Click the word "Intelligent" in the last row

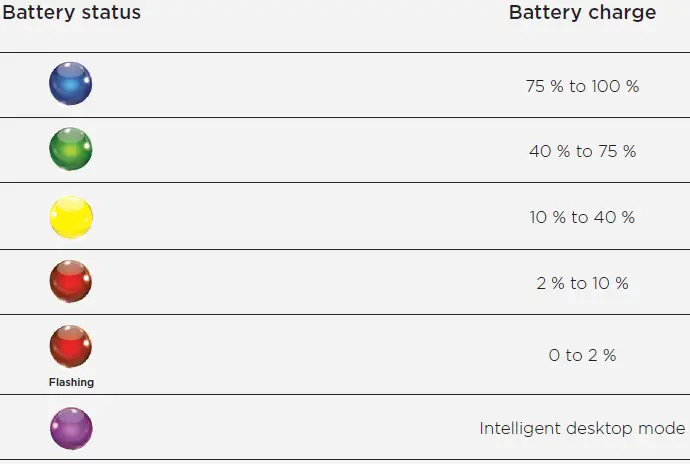(x=517, y=429)
